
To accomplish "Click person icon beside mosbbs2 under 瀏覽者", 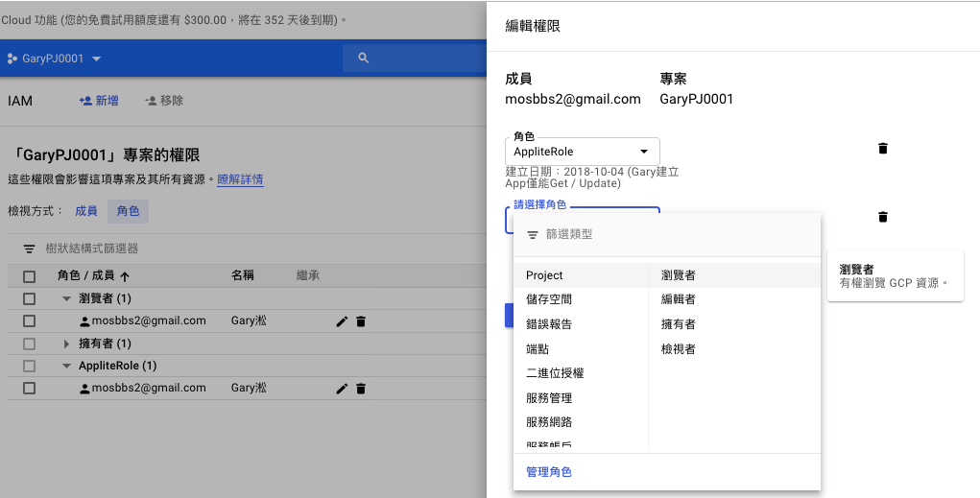I will pos(85,321).
